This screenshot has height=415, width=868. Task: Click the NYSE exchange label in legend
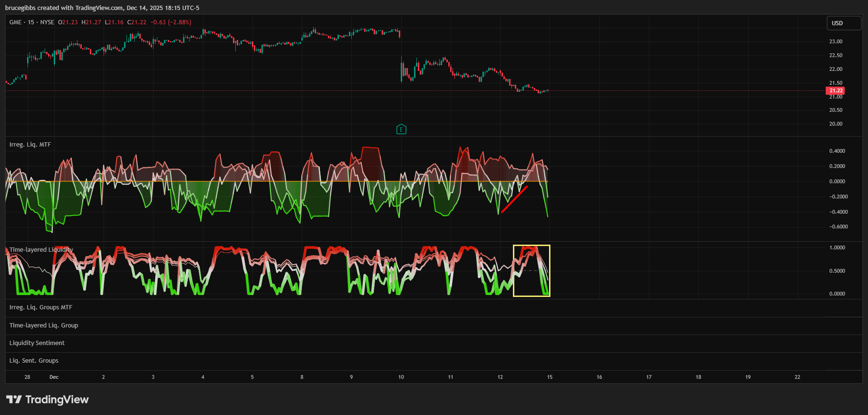pos(47,22)
